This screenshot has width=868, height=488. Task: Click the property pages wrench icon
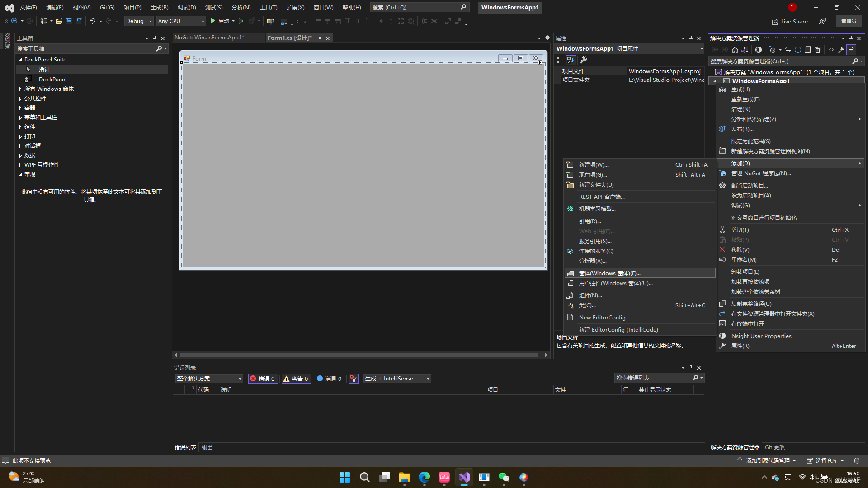point(584,60)
